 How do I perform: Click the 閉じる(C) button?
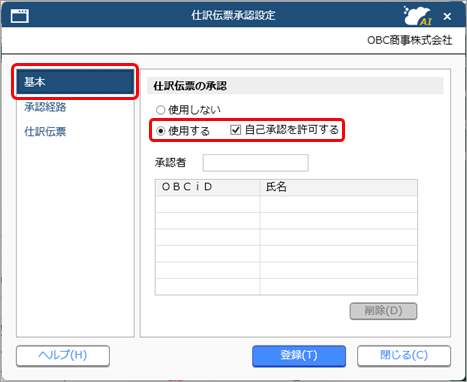pyautogui.click(x=404, y=356)
